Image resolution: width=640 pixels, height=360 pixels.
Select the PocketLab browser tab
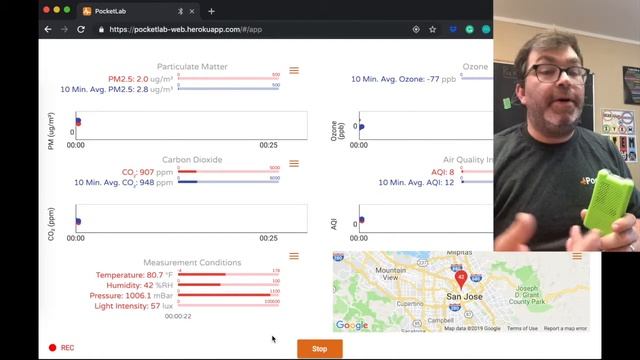click(138, 11)
